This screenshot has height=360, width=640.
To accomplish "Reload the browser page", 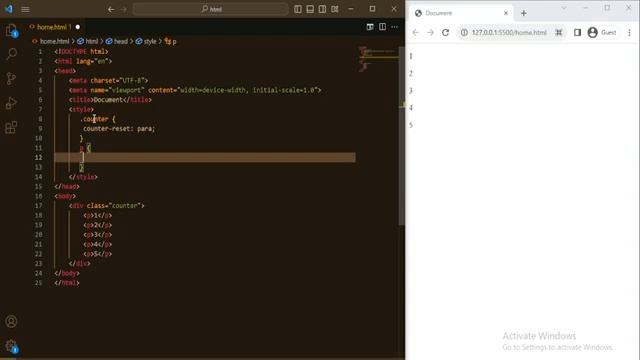I will pos(445,33).
